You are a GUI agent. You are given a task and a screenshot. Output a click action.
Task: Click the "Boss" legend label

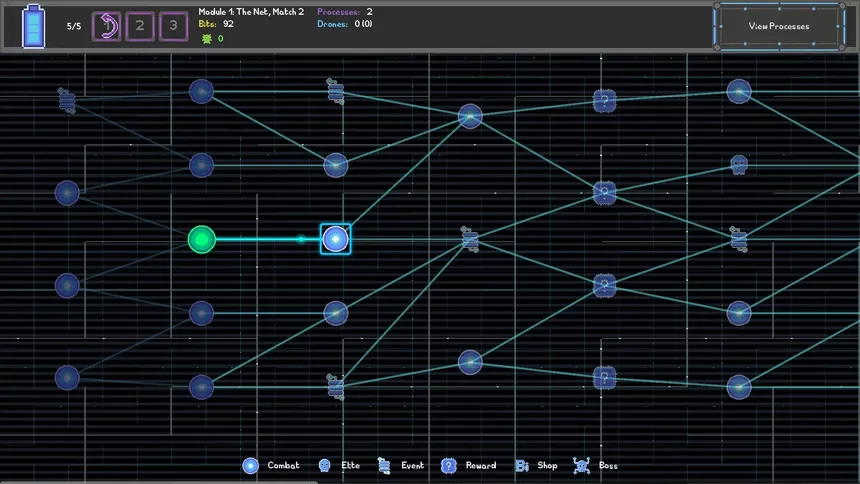608,465
